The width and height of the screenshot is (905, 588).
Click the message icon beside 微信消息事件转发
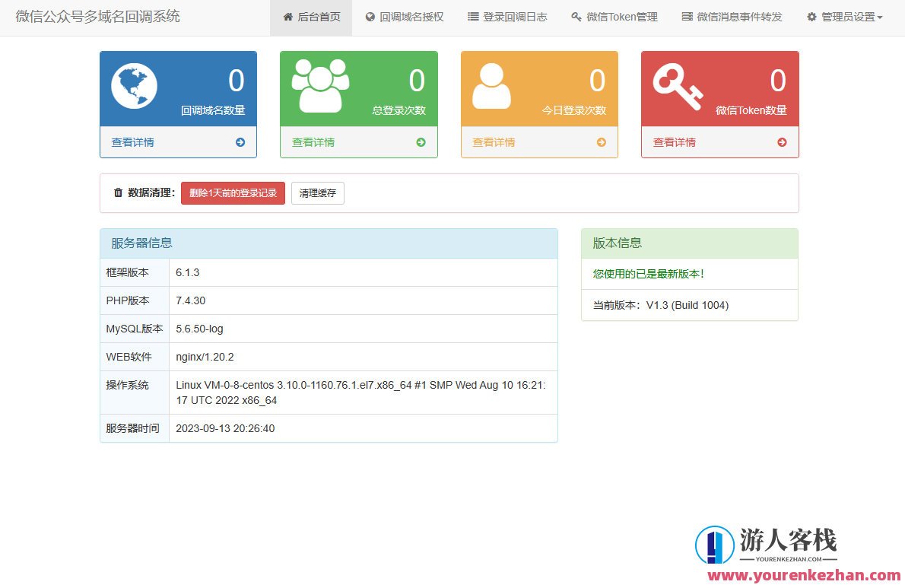688,16
